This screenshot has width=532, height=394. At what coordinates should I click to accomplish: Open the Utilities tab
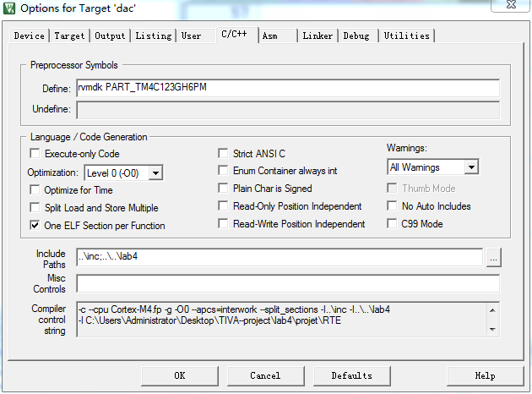[406, 36]
